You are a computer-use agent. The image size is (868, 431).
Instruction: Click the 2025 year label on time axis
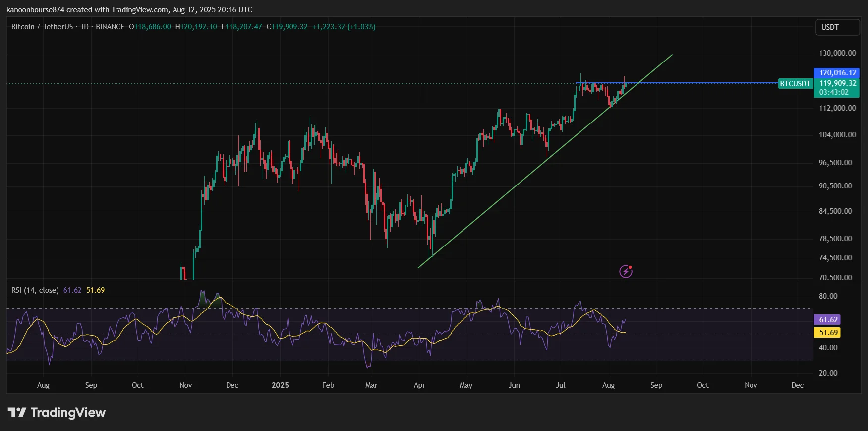point(280,385)
